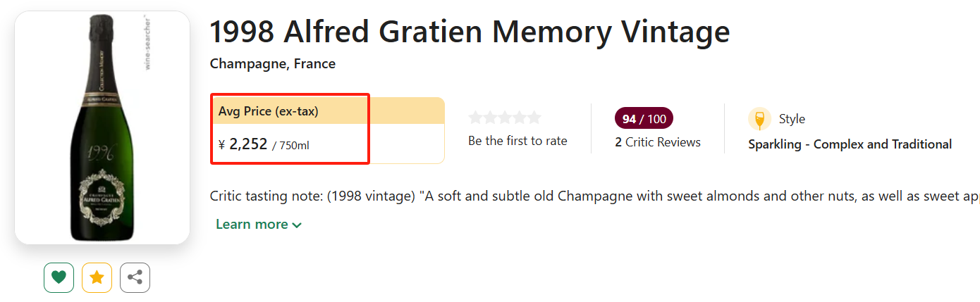Open the 2 Critic Reviews link
980x302 pixels.
point(658,142)
